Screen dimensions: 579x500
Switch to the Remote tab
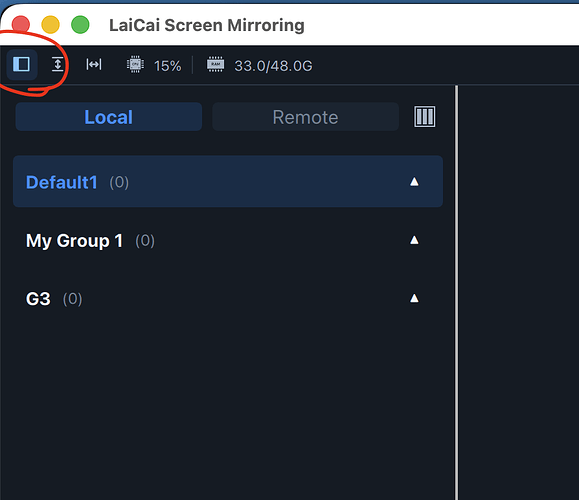click(305, 117)
